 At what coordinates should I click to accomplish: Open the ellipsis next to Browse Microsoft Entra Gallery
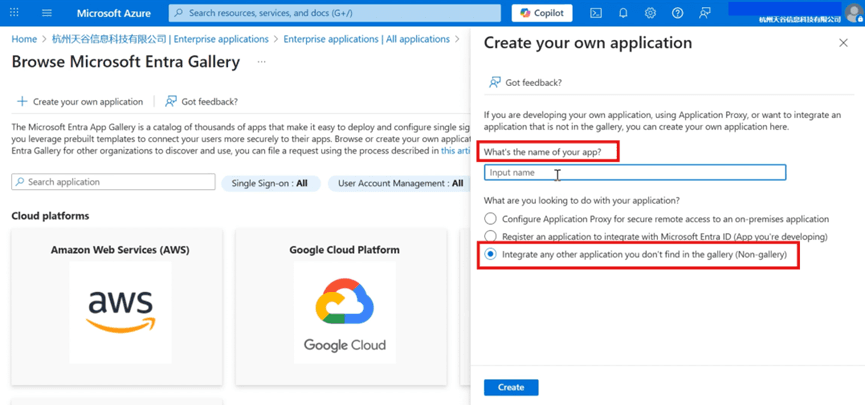tap(261, 62)
